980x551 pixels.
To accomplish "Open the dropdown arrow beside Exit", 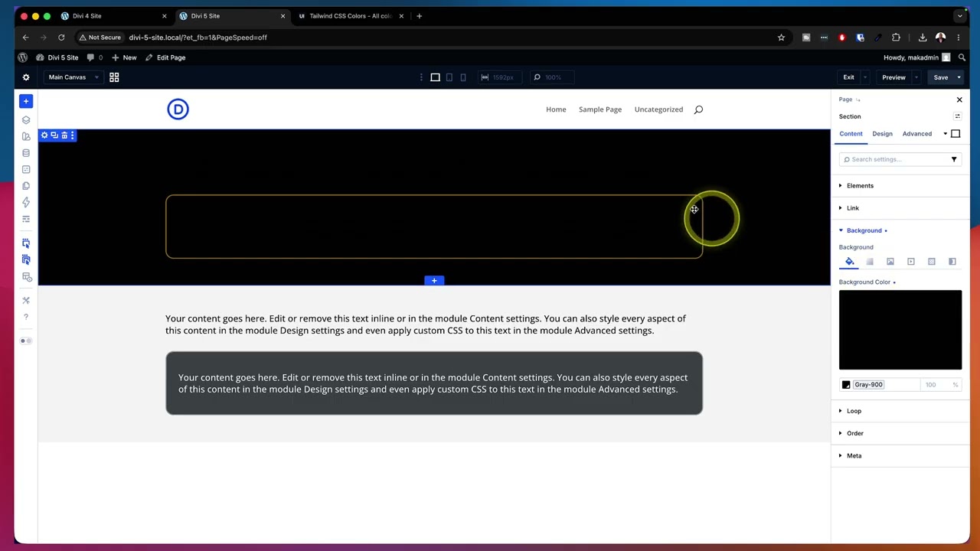I will [865, 77].
